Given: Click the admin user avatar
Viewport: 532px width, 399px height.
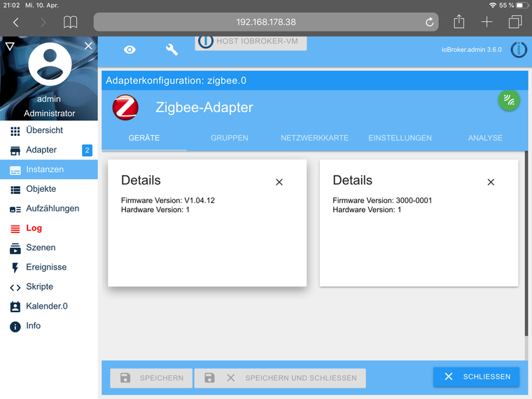Looking at the screenshot, I should click(50, 64).
